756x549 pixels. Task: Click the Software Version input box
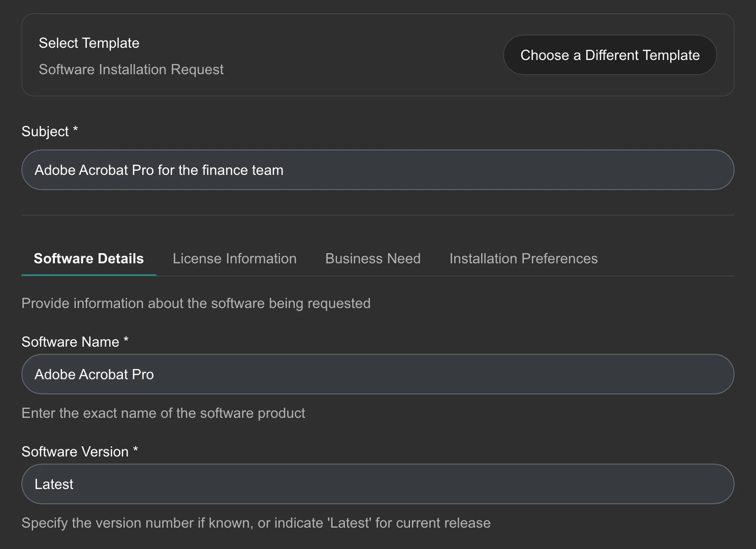coord(378,484)
